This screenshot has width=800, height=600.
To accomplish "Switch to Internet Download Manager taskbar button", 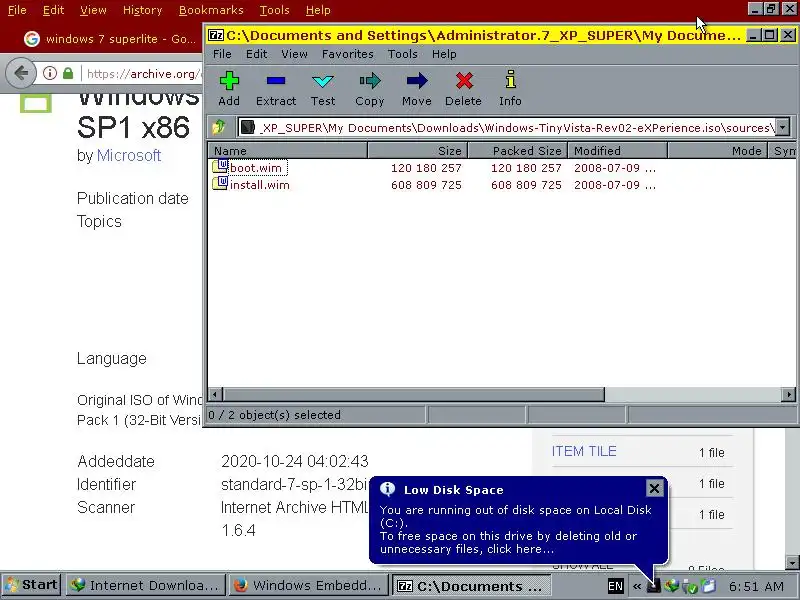I will pos(146,585).
